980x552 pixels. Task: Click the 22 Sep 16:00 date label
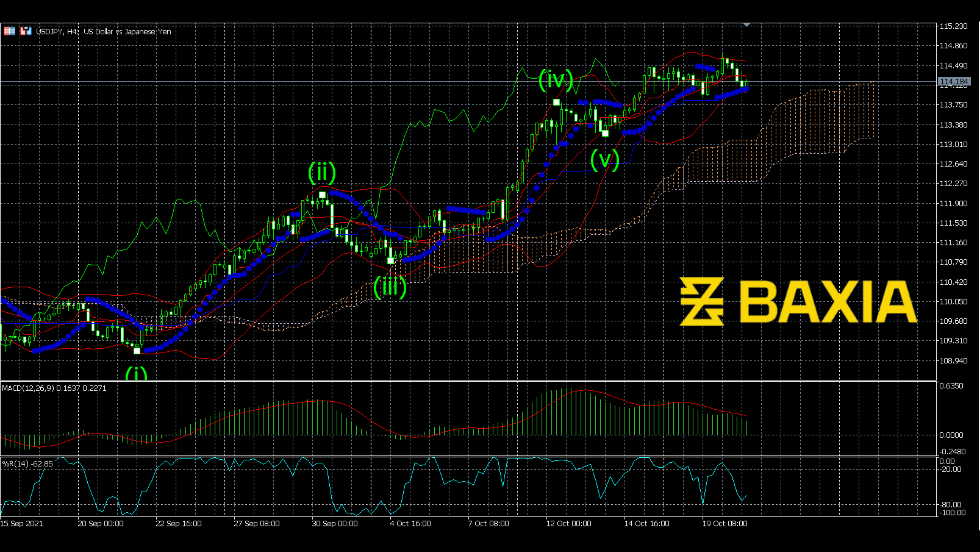(178, 524)
